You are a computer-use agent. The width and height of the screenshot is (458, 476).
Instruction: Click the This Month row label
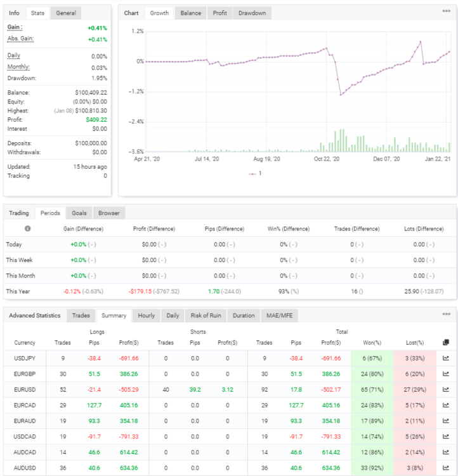pyautogui.click(x=21, y=275)
